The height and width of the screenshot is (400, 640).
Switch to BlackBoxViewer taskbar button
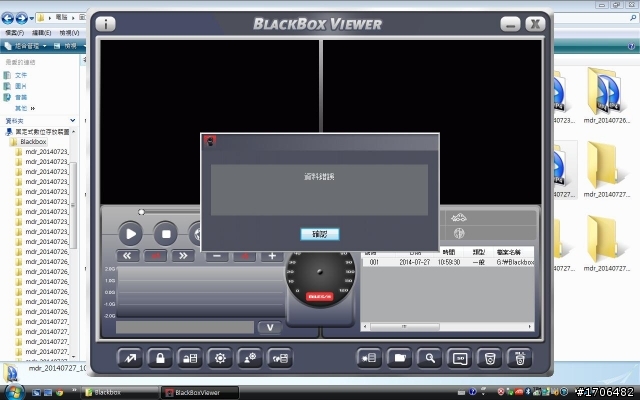[x=200, y=393]
